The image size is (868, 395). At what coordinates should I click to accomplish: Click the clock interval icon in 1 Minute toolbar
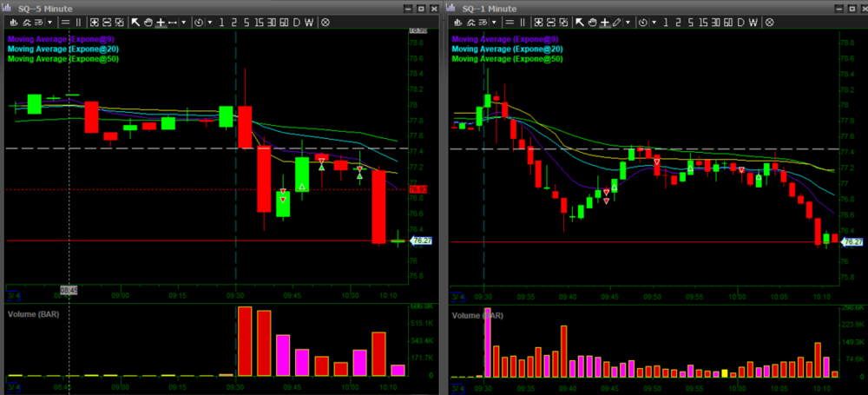[645, 22]
